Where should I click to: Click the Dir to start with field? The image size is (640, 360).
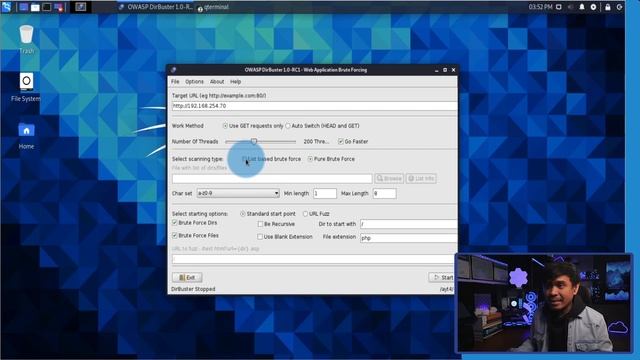408,224
